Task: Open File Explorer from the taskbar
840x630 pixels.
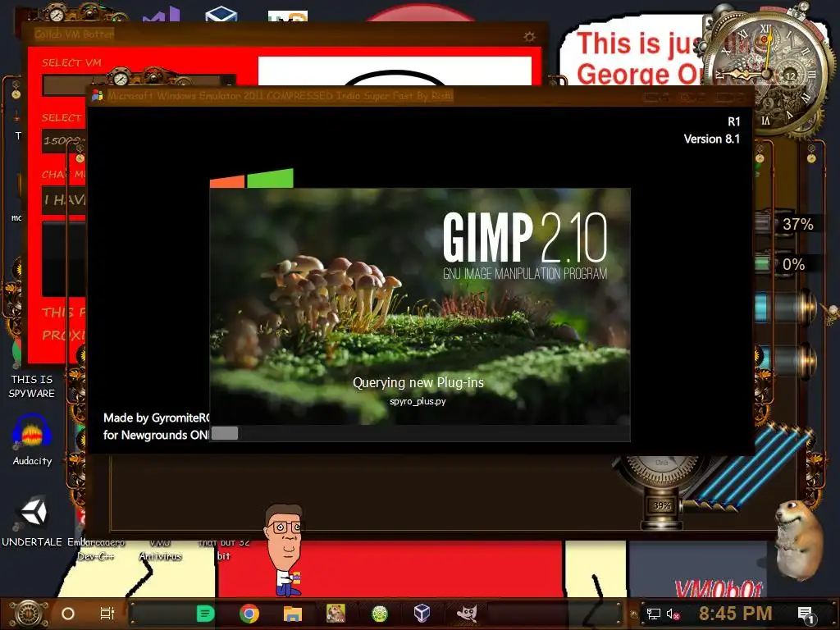Action: tap(293, 614)
